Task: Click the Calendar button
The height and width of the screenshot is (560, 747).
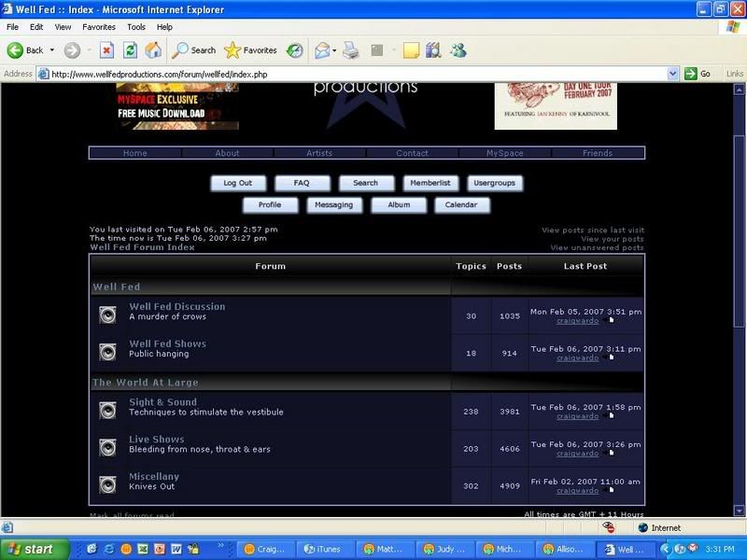Action: 461,204
